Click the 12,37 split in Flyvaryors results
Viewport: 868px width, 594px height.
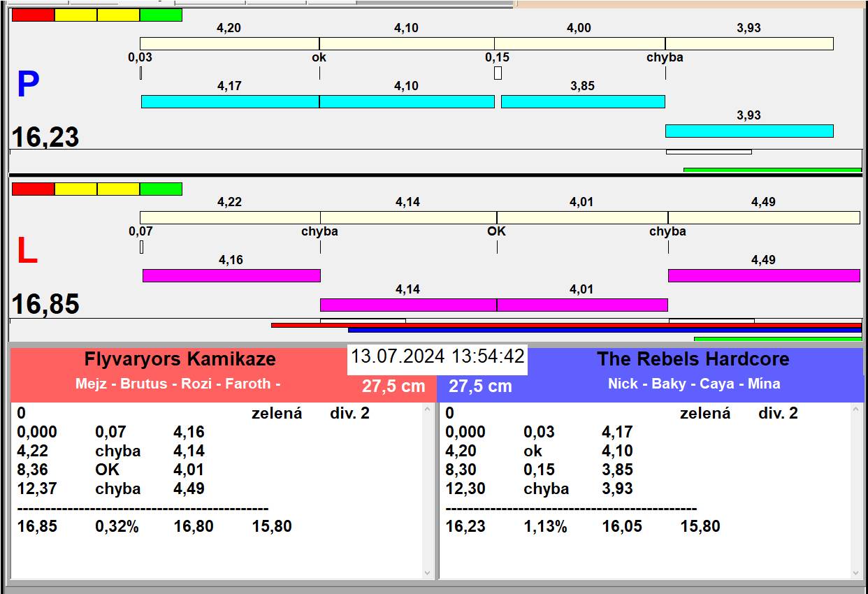tap(37, 488)
